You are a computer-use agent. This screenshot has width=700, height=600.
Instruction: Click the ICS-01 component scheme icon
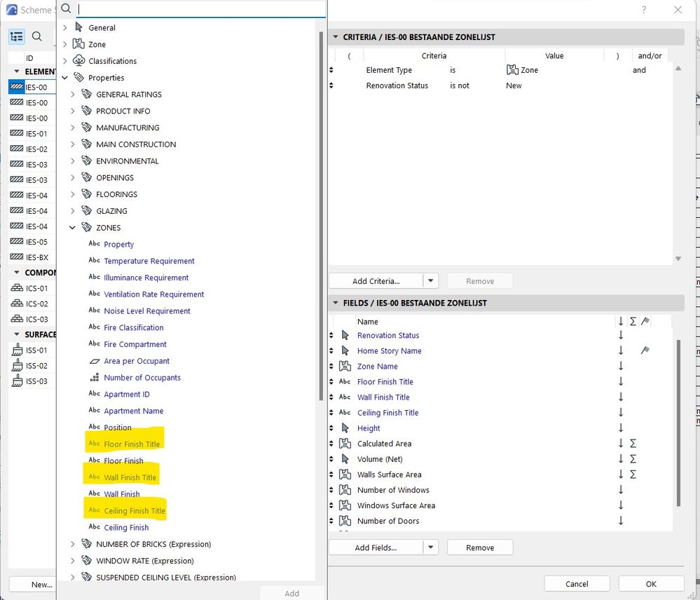tap(17, 288)
